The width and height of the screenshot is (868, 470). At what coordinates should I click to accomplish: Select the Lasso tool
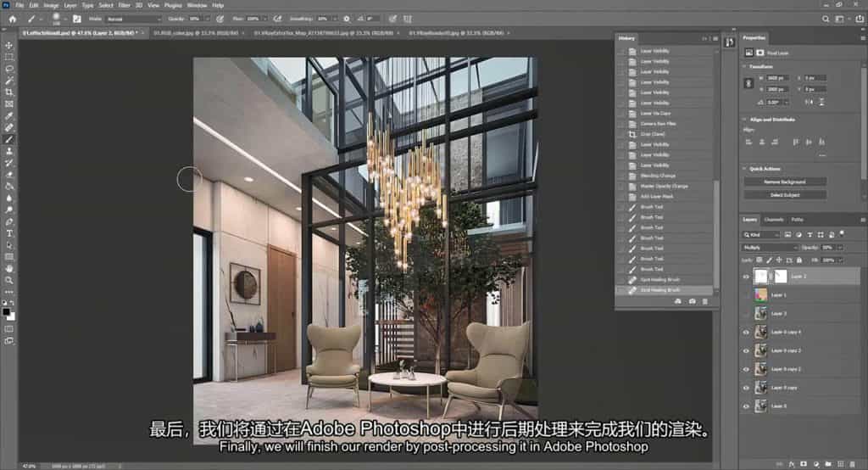[8, 69]
